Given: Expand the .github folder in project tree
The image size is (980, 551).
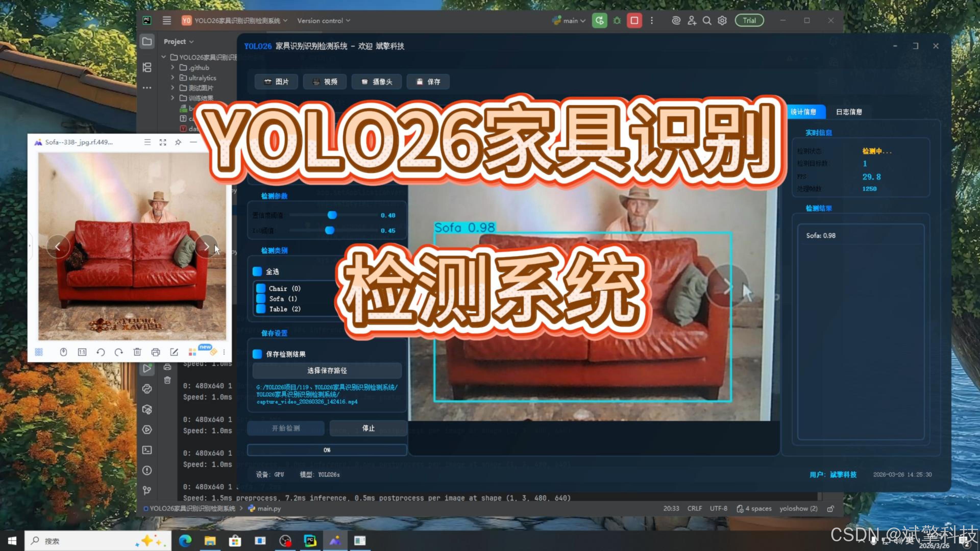Looking at the screenshot, I should 173,67.
